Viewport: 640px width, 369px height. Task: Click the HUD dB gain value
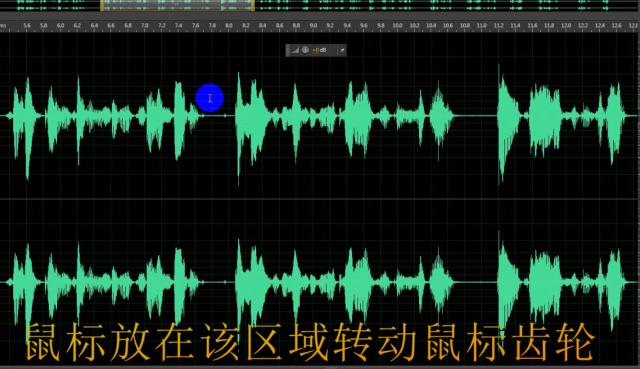click(319, 50)
